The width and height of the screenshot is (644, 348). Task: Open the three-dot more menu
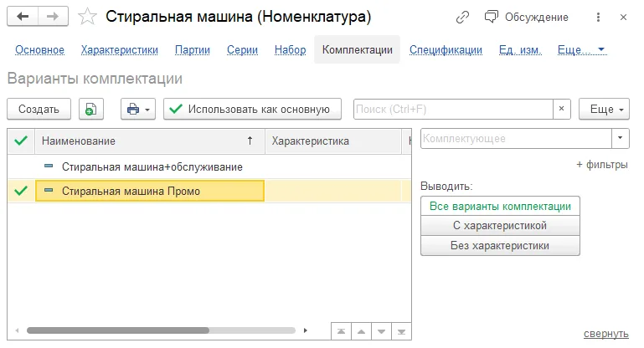point(598,18)
